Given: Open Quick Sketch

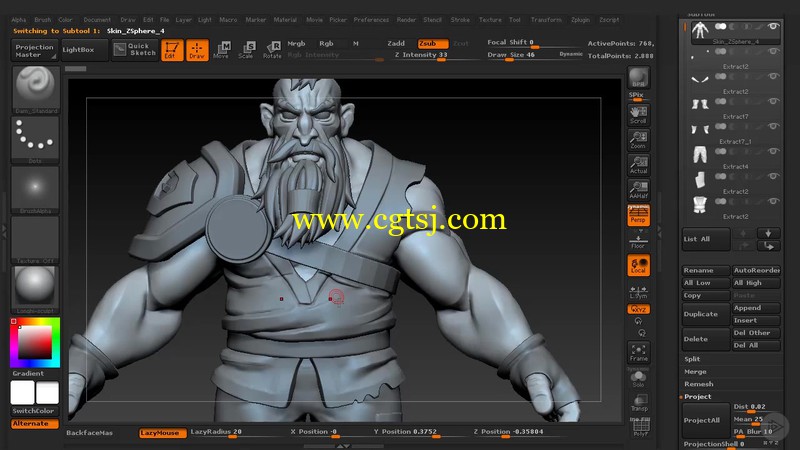Looking at the screenshot, I should click(x=135, y=49).
